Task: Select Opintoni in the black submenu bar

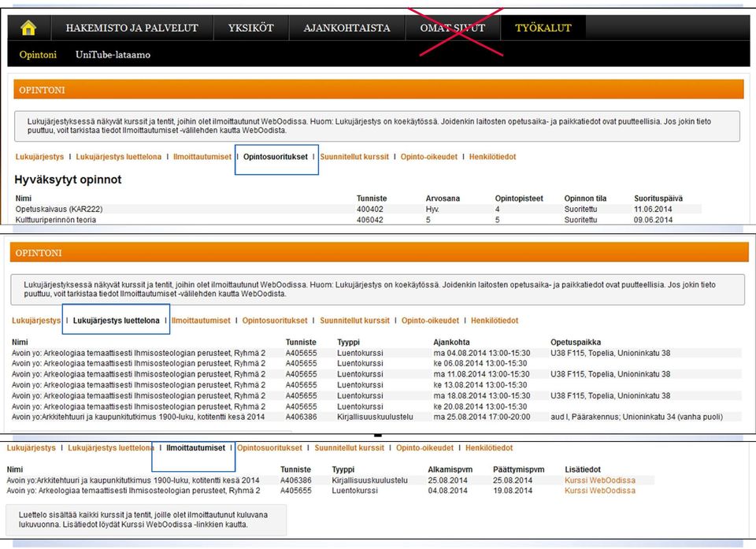Action: (38, 54)
